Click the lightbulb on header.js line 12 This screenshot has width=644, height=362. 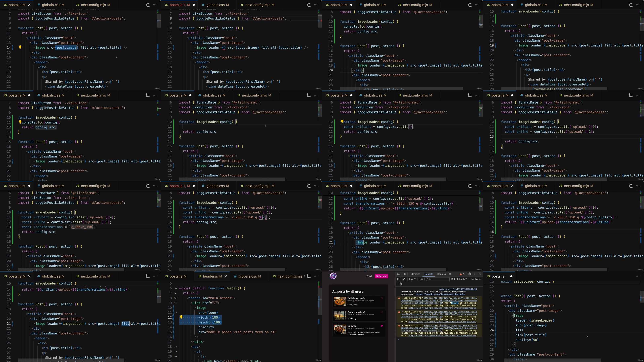pos(181,317)
